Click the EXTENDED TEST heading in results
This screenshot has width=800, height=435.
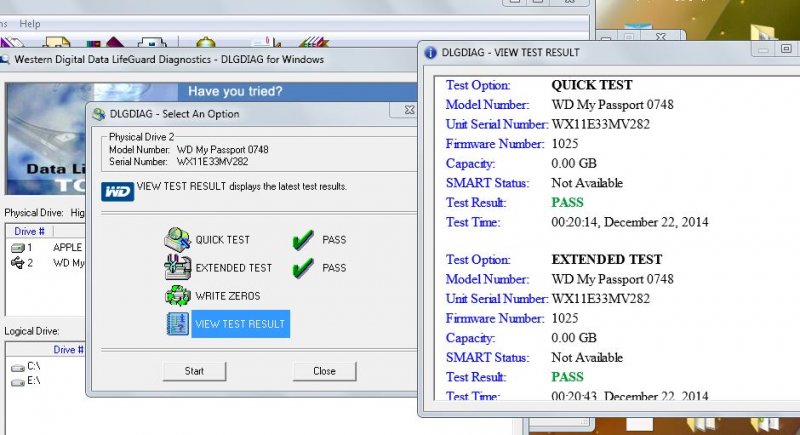(x=607, y=259)
